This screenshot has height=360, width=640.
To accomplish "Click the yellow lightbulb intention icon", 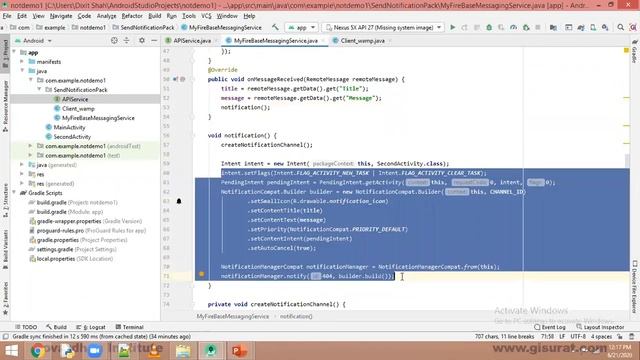I will pyautogui.click(x=202, y=275).
